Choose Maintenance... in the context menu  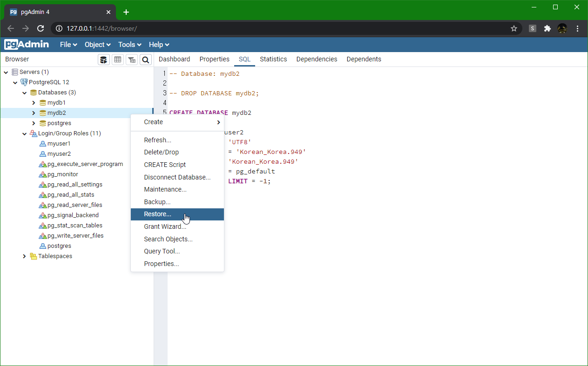(177, 189)
